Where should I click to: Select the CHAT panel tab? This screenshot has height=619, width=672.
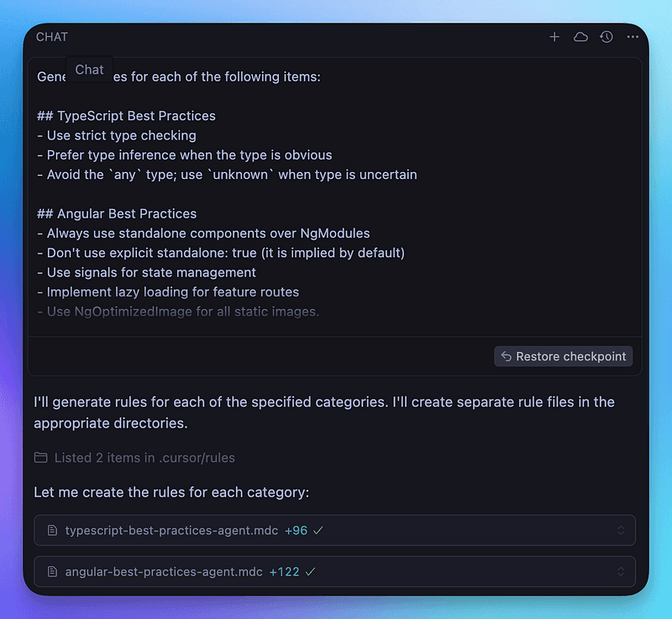(x=52, y=37)
